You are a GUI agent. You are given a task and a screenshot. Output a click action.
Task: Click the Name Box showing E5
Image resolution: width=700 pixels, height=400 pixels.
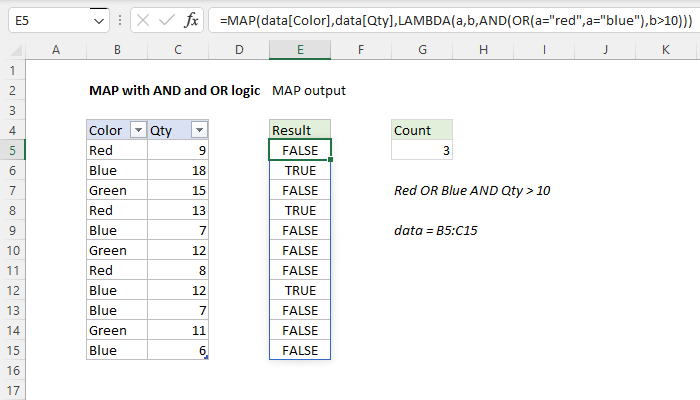(x=48, y=20)
